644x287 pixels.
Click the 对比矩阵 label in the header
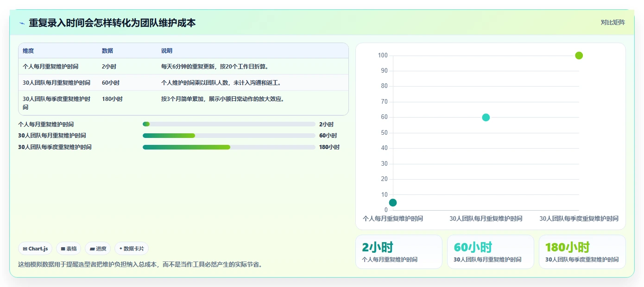(x=612, y=22)
